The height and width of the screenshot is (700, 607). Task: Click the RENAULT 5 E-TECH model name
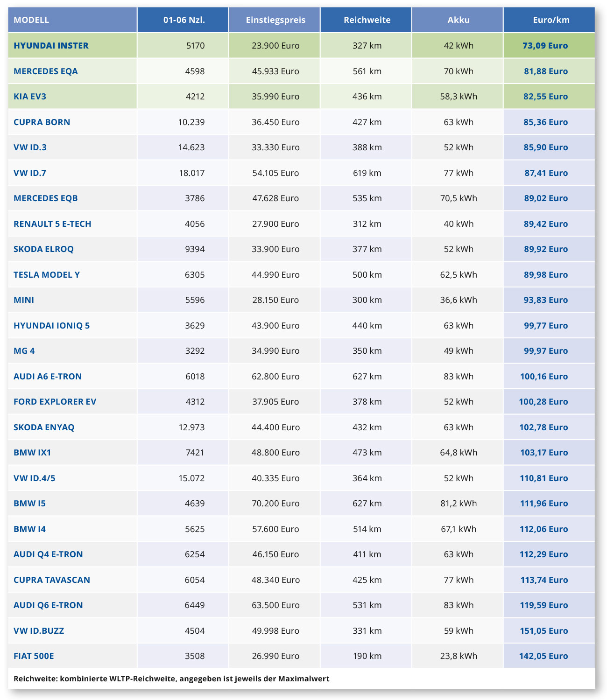52,224
